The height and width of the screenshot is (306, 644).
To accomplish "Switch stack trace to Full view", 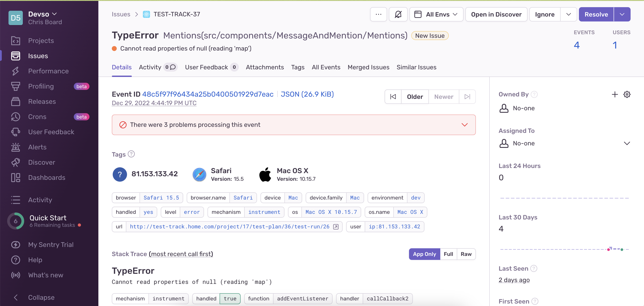I will (x=448, y=254).
